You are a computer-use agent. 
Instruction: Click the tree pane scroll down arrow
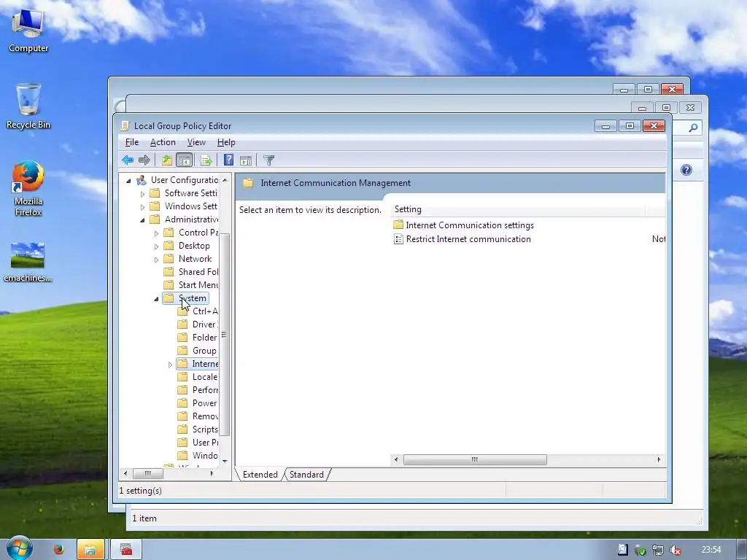225,461
